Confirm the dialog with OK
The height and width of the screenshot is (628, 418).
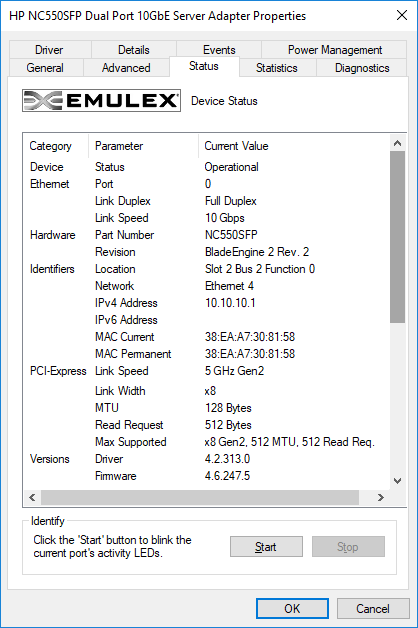tap(292, 609)
